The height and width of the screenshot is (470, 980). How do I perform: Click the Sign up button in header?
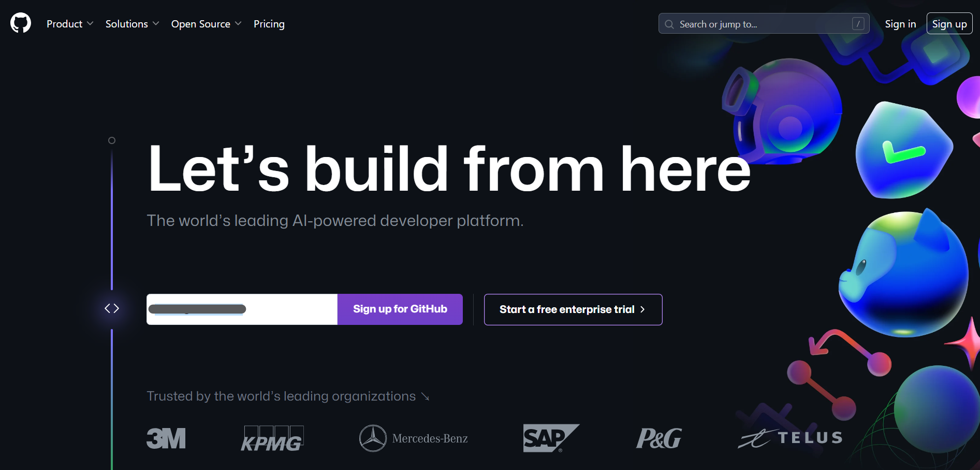point(949,24)
